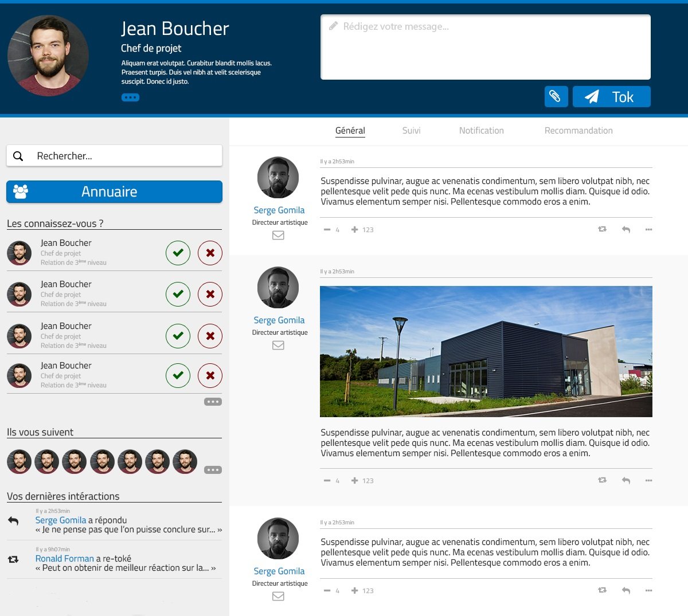Click the envelope icon under the image post author
Screen dimensions: 688x616
(278, 345)
